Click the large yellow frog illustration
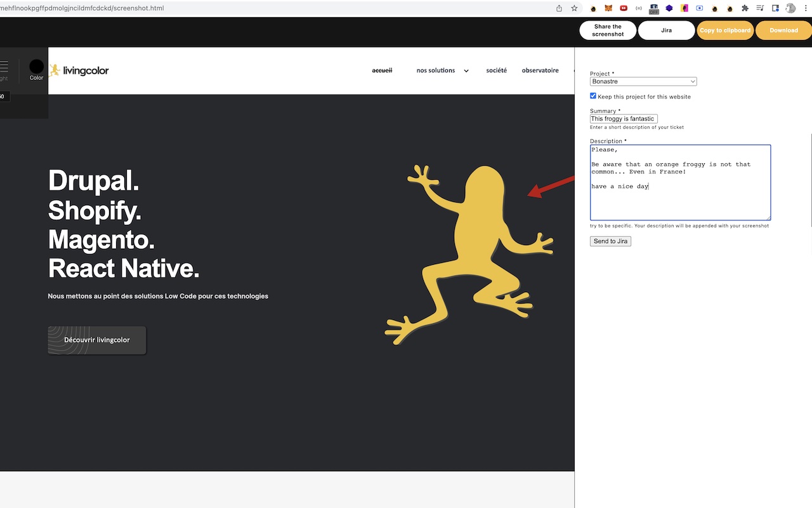The height and width of the screenshot is (508, 812). pyautogui.click(x=469, y=254)
